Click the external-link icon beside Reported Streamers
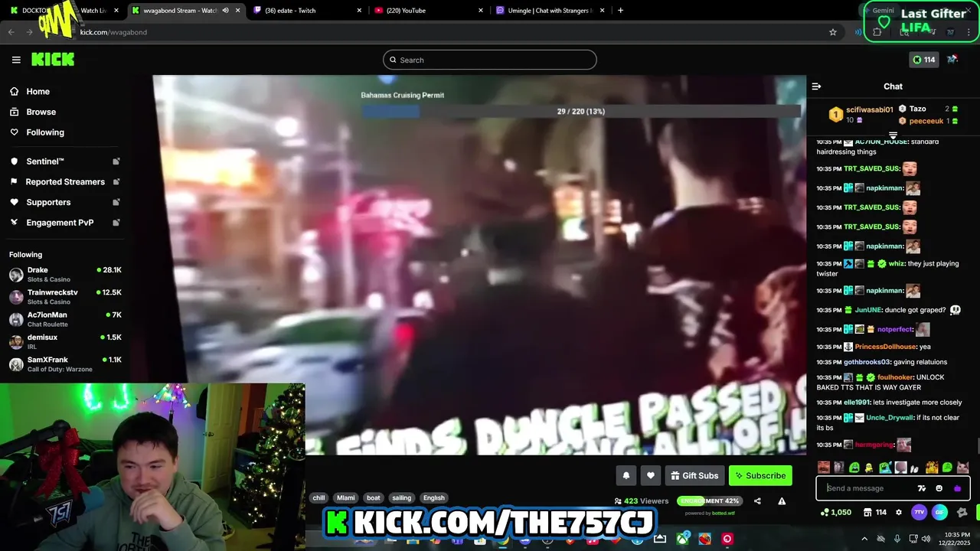 (116, 182)
